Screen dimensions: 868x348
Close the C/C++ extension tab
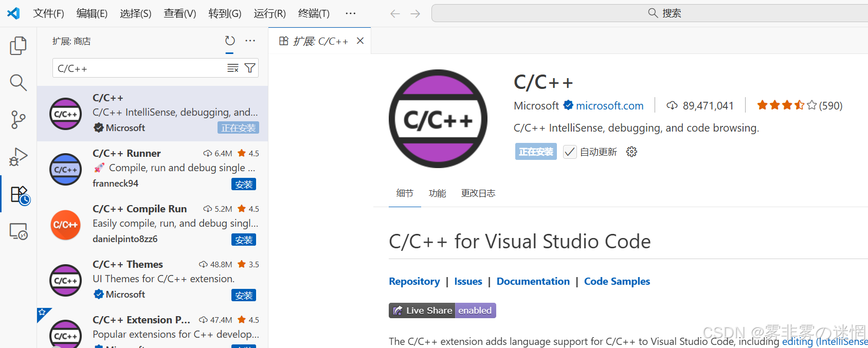[360, 41]
